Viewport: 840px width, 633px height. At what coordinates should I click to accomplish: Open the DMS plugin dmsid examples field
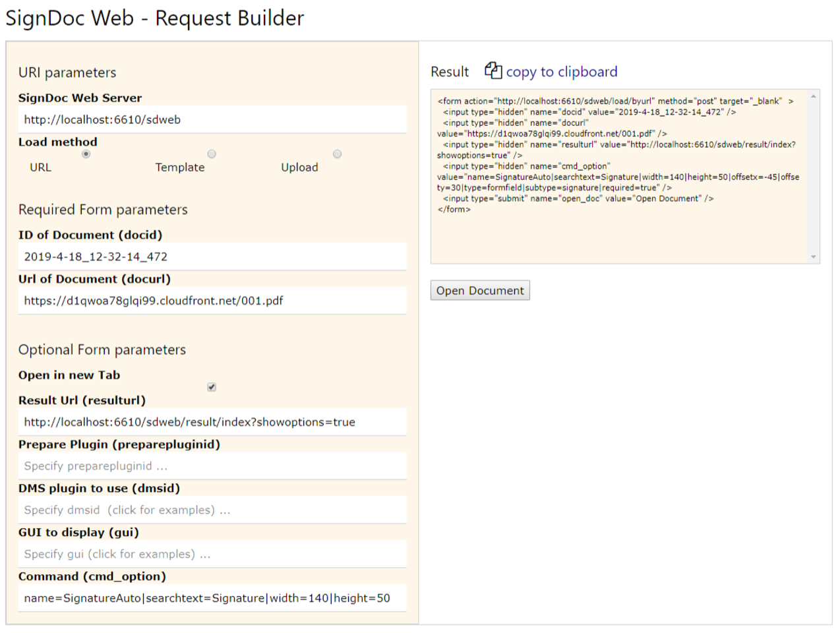[x=212, y=510]
